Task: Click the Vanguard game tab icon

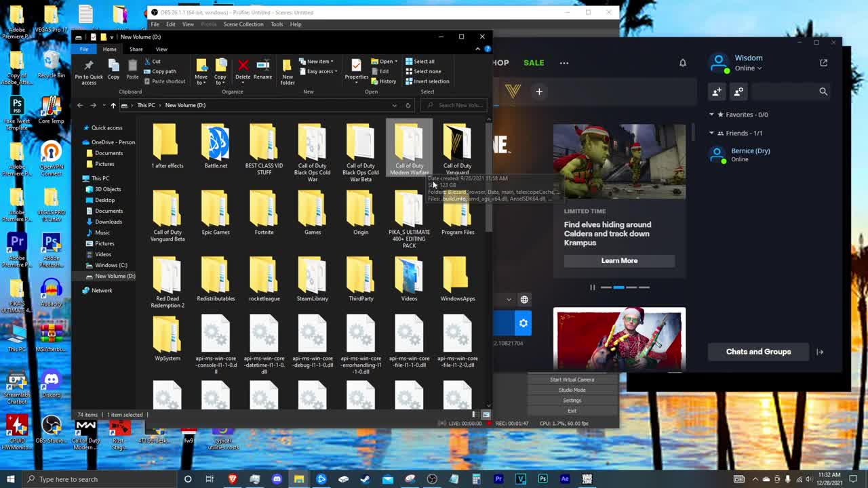Action: pyautogui.click(x=513, y=91)
